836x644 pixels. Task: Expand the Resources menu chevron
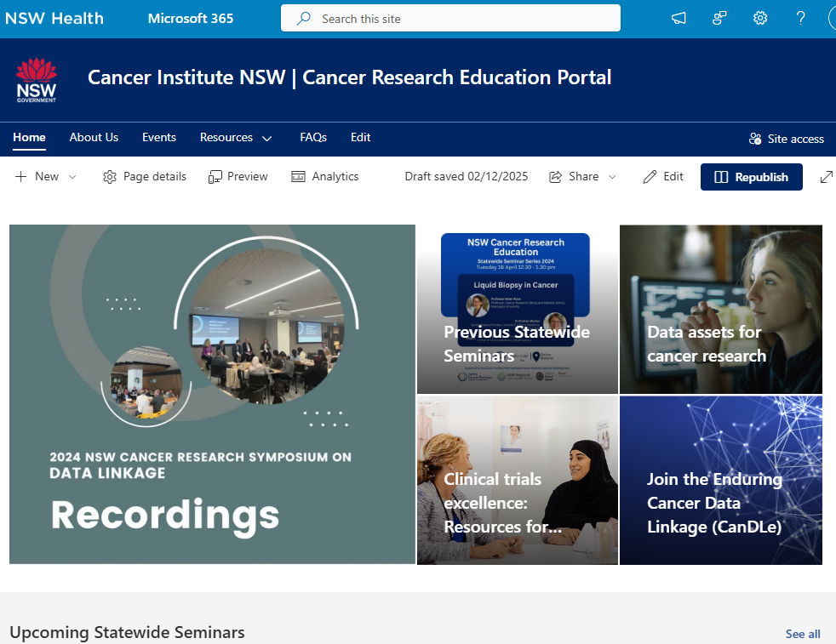(267, 139)
